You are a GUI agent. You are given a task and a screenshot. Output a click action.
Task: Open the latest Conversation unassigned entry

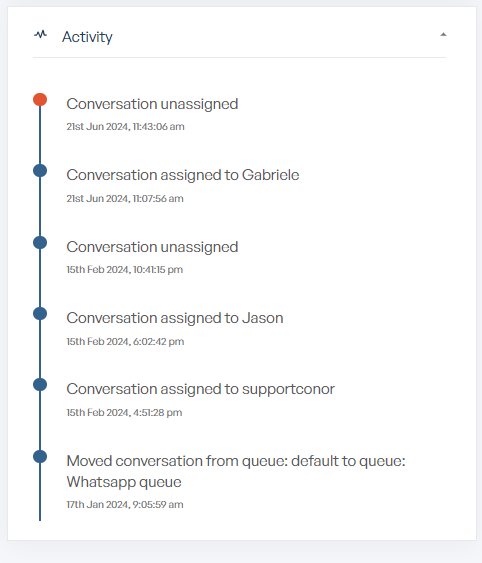pos(152,104)
